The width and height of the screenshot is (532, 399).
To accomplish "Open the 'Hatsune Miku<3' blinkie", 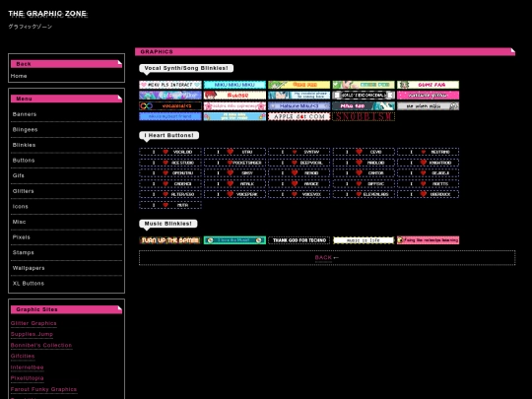I will click(299, 105).
